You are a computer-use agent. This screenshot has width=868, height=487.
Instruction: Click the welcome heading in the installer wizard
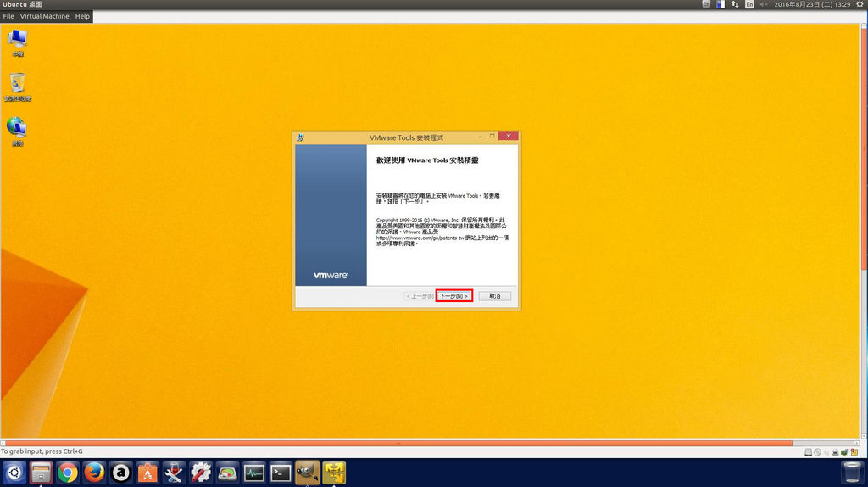(x=427, y=160)
